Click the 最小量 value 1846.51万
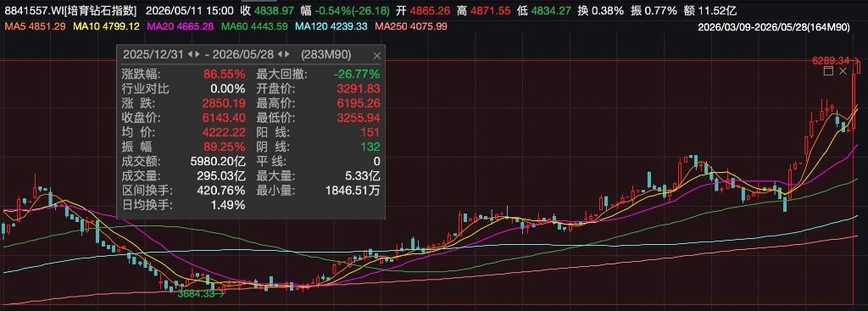 click(352, 191)
